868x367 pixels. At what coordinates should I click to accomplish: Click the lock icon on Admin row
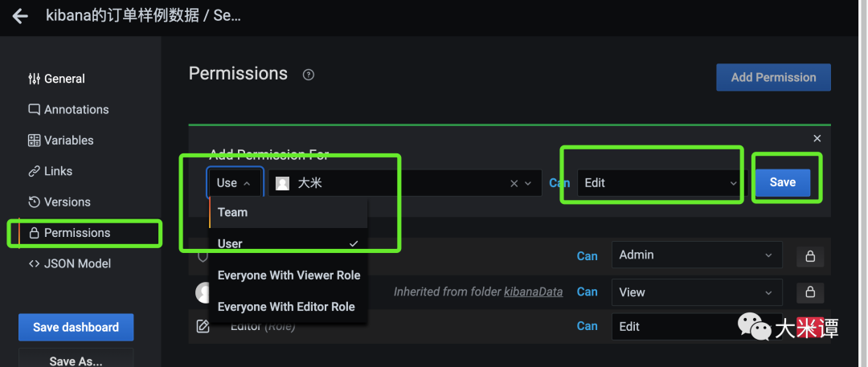[x=810, y=256]
